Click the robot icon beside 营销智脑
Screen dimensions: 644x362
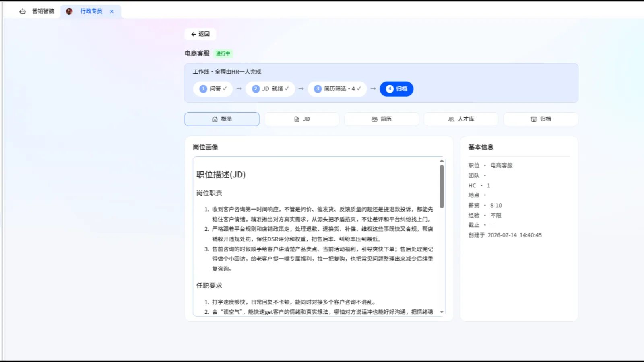pos(23,11)
